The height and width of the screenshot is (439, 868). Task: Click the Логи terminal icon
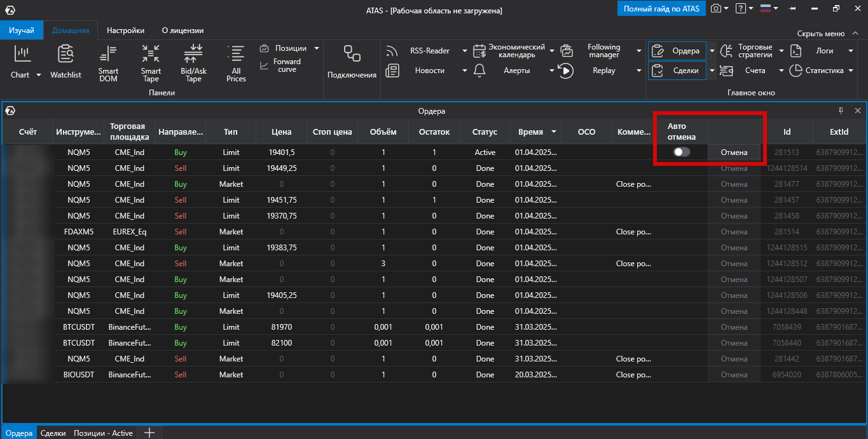[796, 51]
